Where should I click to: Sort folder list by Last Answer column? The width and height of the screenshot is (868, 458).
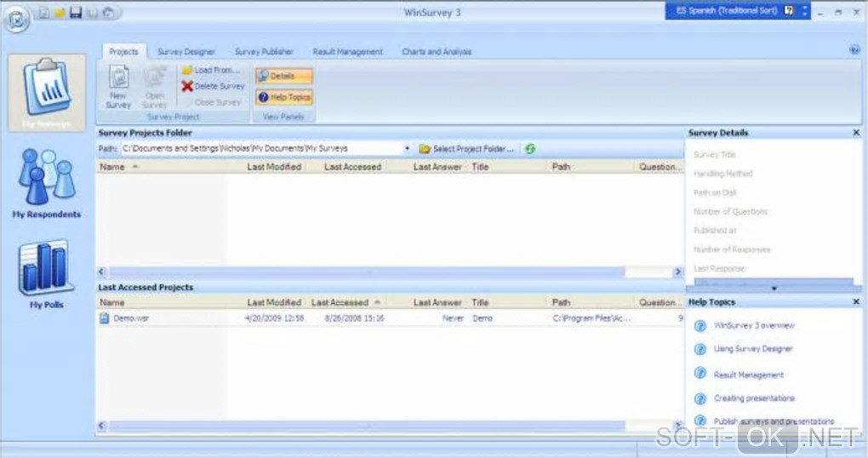[x=437, y=167]
